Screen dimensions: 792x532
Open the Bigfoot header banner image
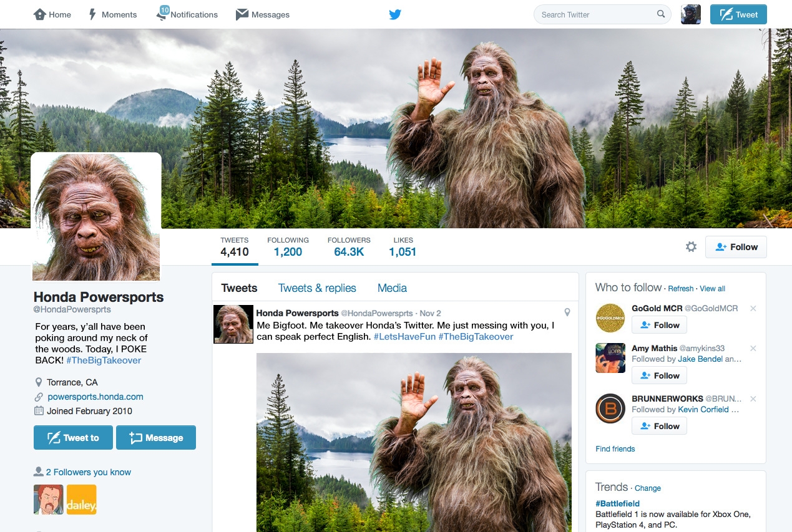pos(396,128)
